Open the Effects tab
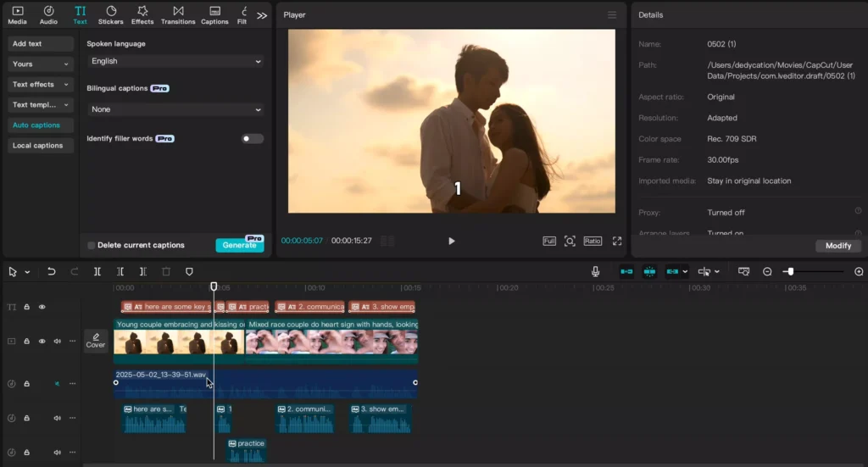 (142, 15)
